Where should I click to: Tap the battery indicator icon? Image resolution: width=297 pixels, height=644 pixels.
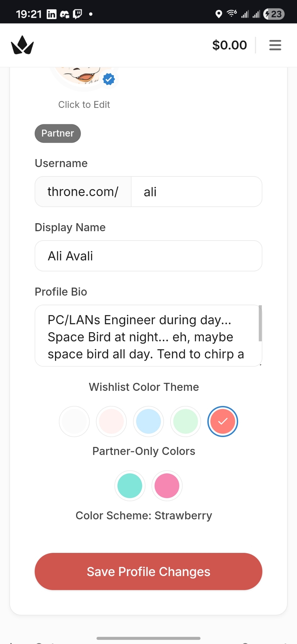[274, 14]
